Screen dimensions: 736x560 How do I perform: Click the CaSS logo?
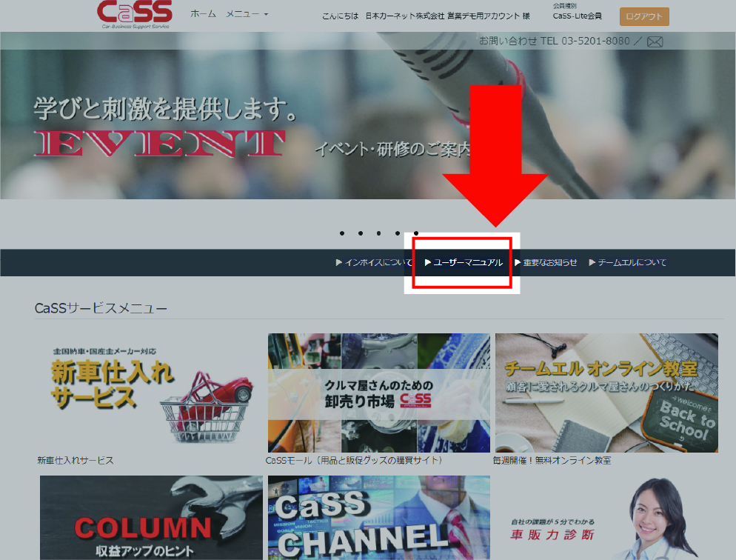135,14
